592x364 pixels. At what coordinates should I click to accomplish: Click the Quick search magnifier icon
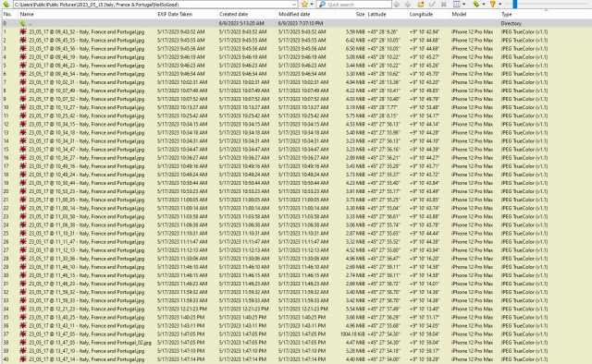(x=322, y=5)
